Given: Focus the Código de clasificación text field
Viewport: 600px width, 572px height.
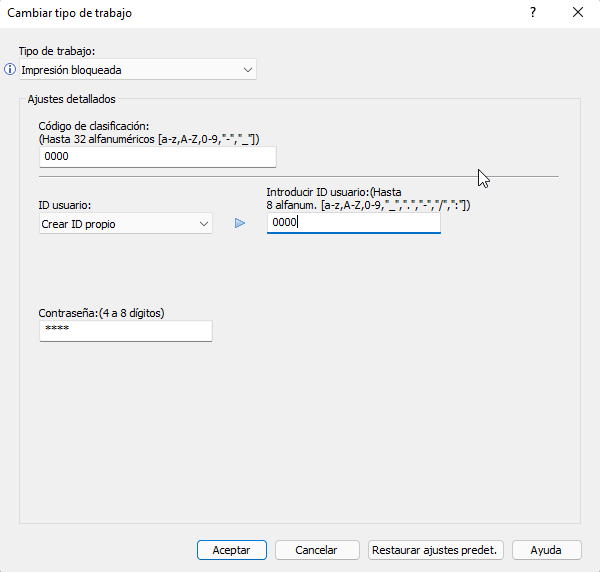Looking at the screenshot, I should [158, 157].
